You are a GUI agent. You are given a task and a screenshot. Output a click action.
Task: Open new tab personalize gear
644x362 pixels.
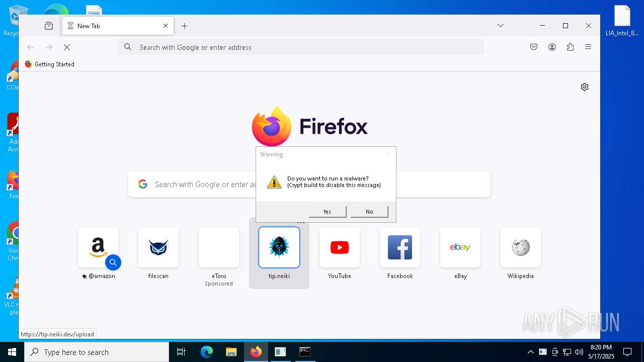tap(585, 87)
